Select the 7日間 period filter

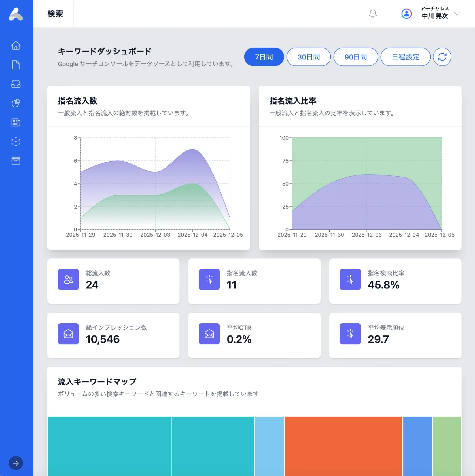(264, 57)
